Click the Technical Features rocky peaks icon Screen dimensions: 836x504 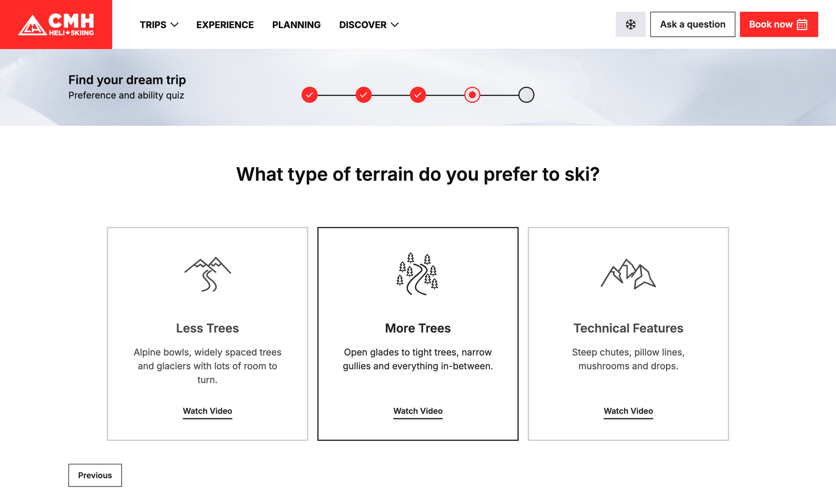[628, 274]
